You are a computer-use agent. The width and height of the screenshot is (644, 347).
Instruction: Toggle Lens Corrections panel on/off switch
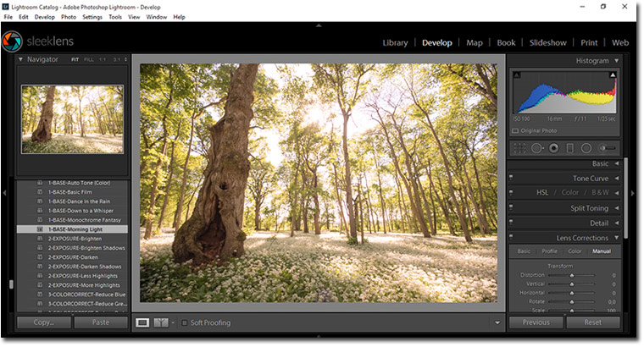click(x=511, y=237)
